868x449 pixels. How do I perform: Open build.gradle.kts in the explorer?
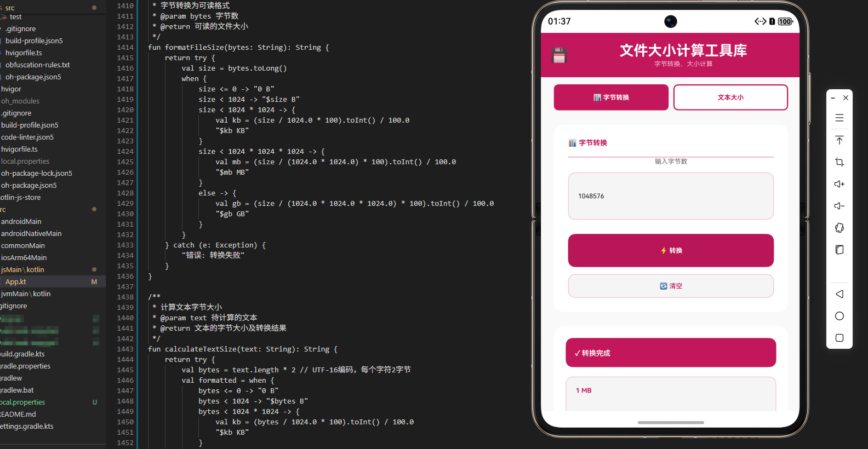coord(22,354)
